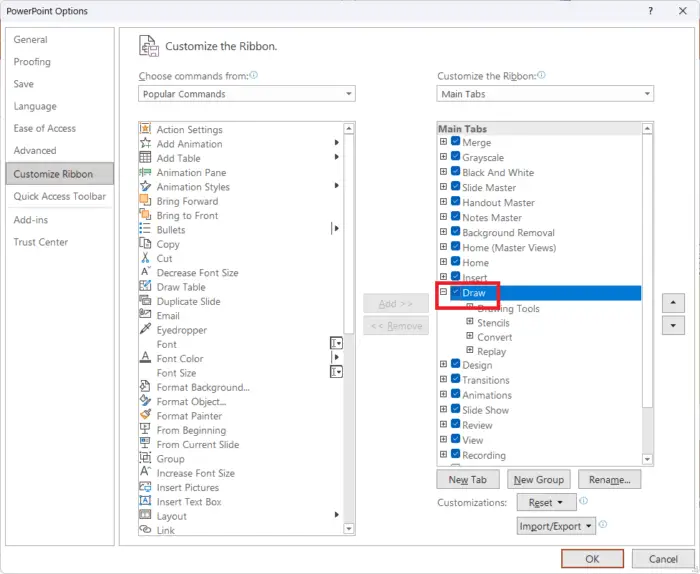Click the Copy command icon
The width and height of the screenshot is (700, 574).
145,243
